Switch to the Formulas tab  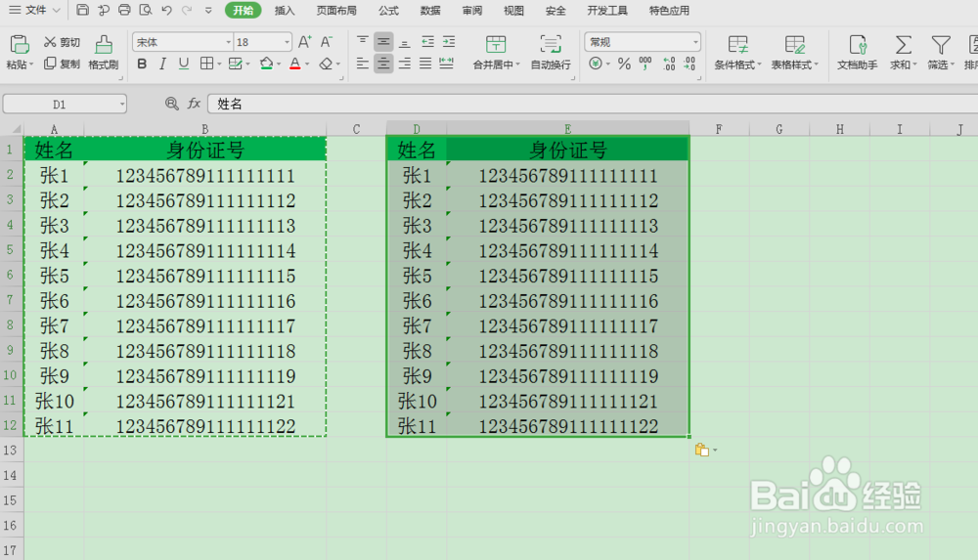pyautogui.click(x=388, y=10)
